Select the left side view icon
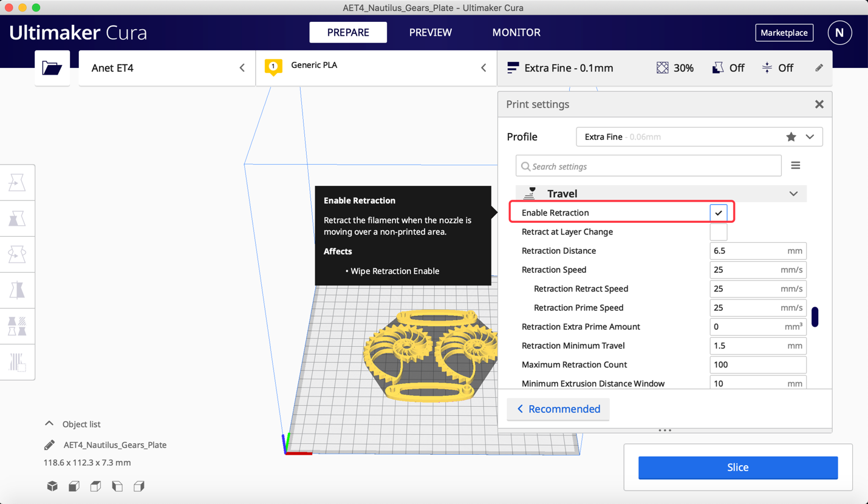 pyautogui.click(x=117, y=486)
